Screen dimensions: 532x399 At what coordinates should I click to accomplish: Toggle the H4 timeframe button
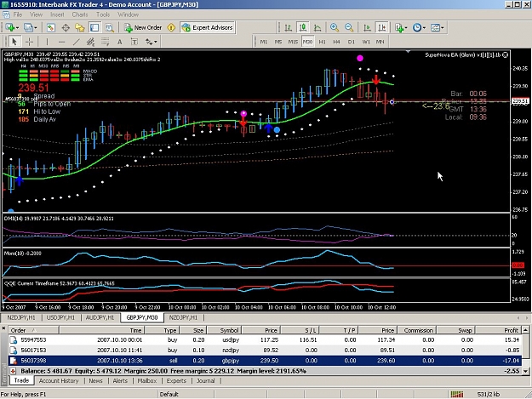(x=336, y=42)
